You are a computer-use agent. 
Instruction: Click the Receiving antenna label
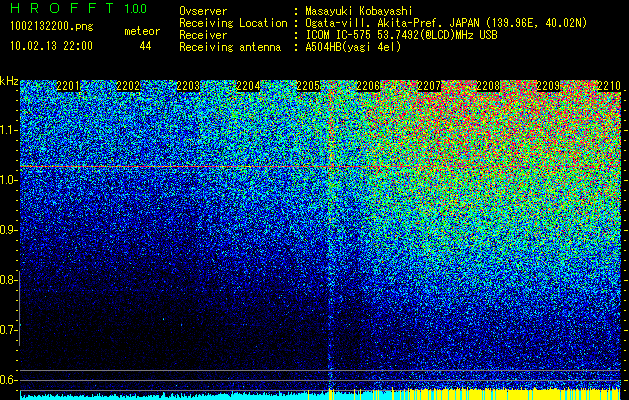point(230,47)
